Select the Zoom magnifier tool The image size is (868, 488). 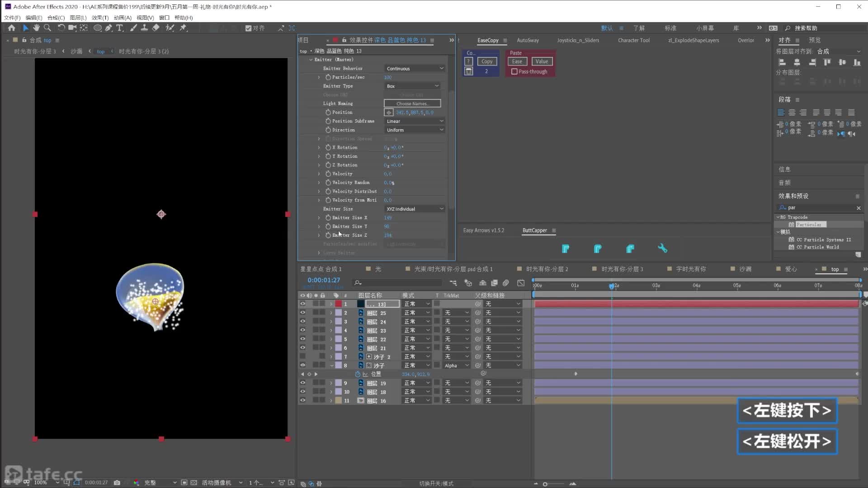[47, 28]
